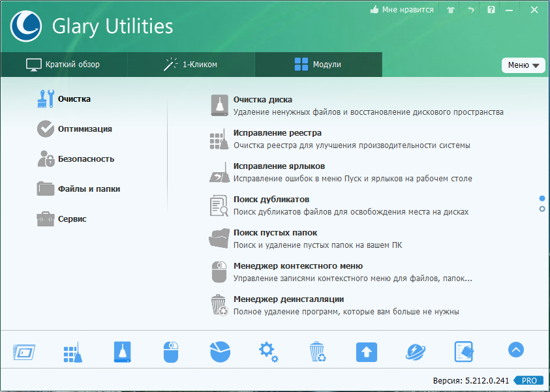Open context menu mouse icon in bottom toolbar
The image size is (550, 392).
171,352
